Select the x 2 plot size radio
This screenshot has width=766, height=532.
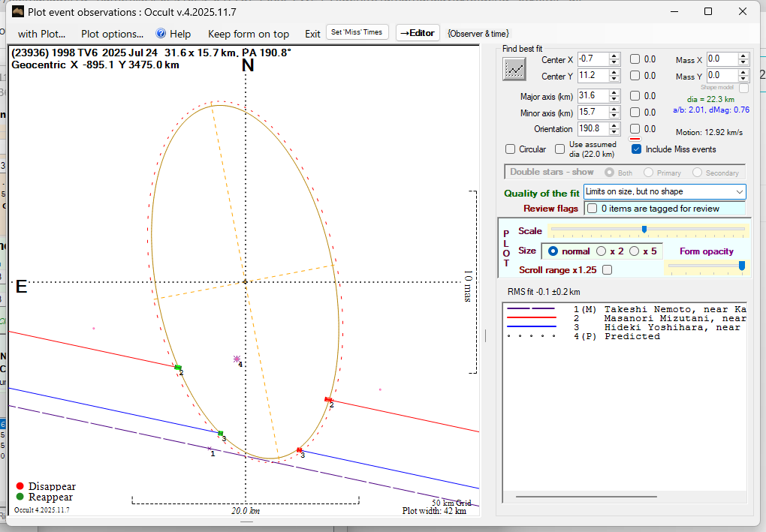click(601, 251)
